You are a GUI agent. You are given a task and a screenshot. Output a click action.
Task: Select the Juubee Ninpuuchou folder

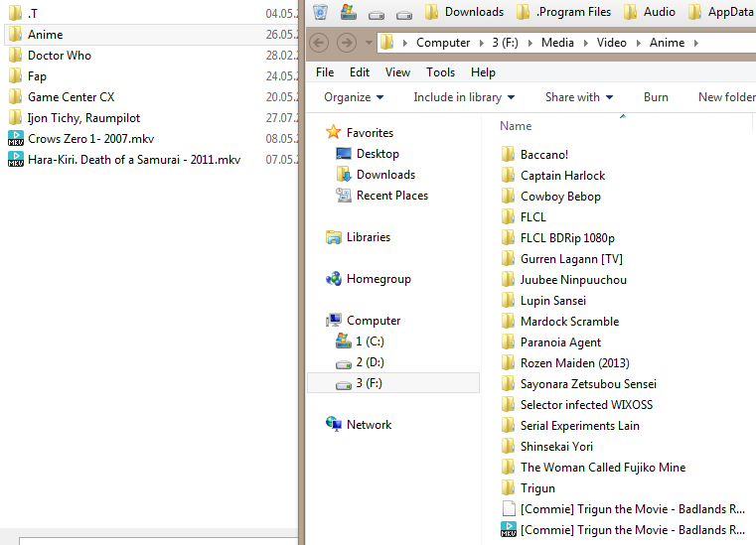click(564, 280)
